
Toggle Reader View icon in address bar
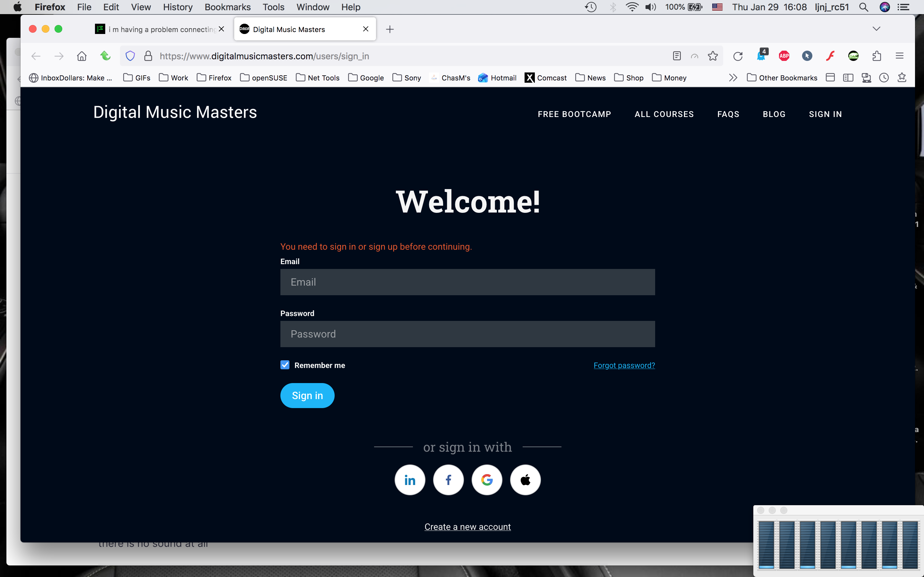tap(677, 56)
